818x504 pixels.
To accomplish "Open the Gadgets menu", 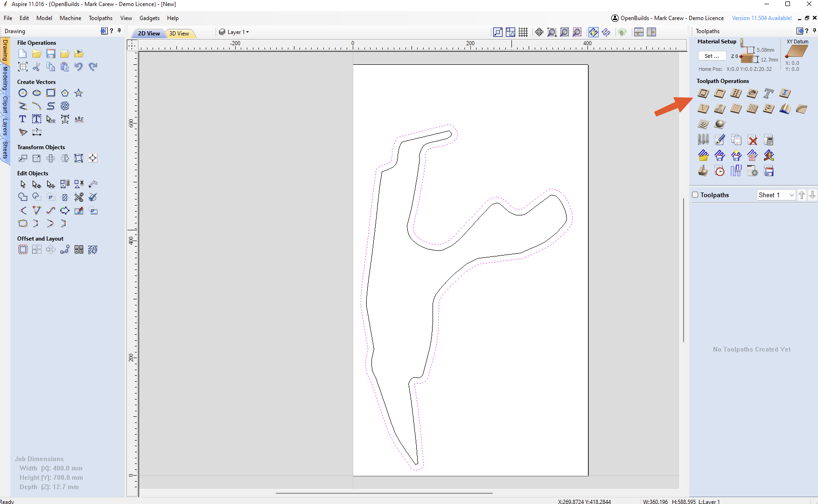I will tap(149, 18).
